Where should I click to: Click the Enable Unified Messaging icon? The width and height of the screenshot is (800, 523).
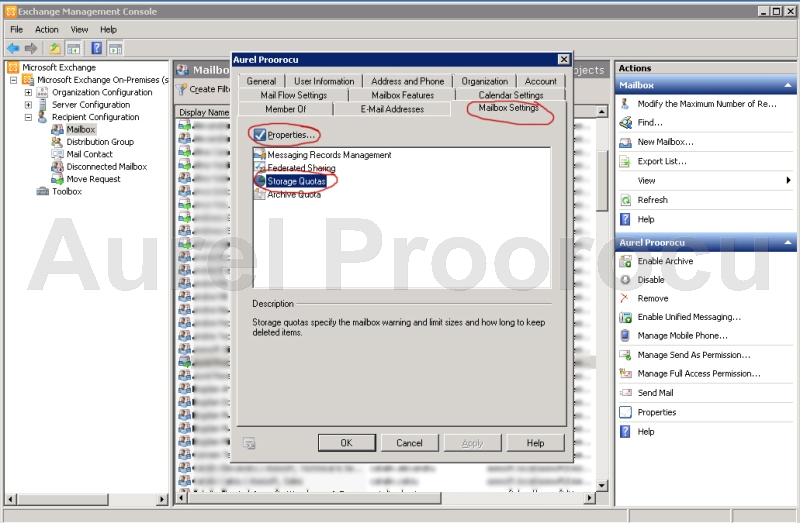(x=625, y=317)
